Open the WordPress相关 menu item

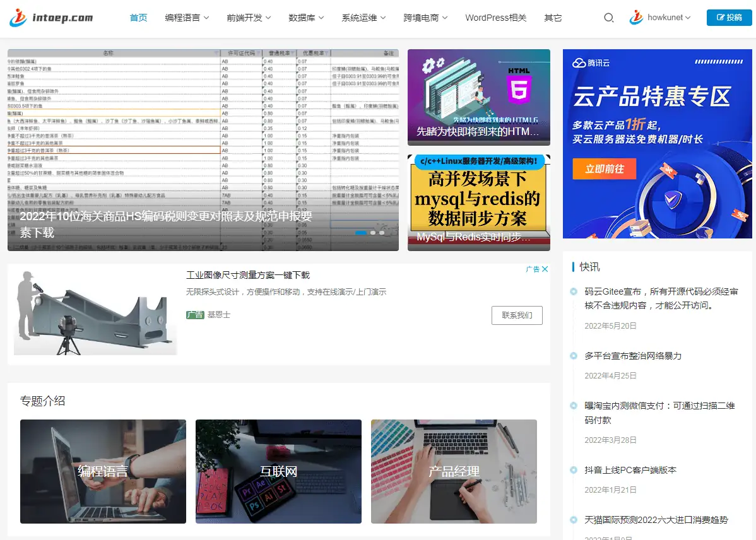pyautogui.click(x=495, y=18)
